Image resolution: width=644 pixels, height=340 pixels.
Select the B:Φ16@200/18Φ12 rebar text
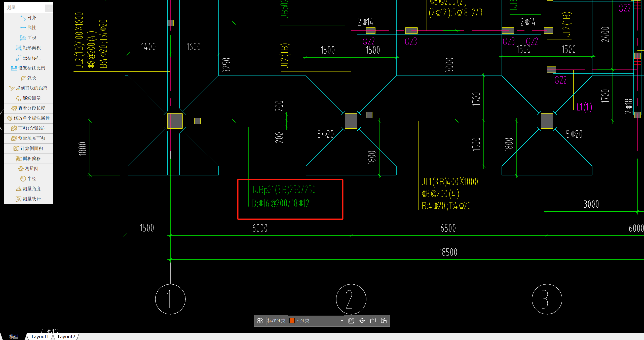click(x=280, y=203)
